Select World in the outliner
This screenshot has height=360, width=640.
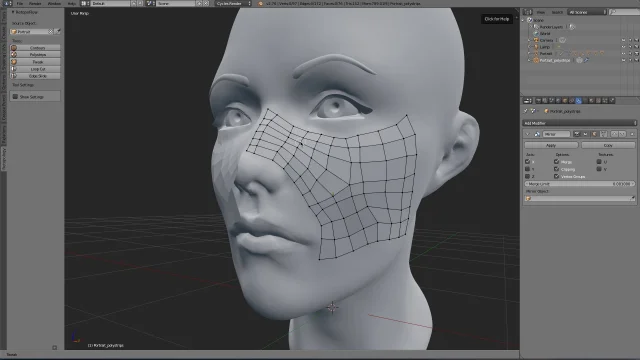[x=545, y=33]
